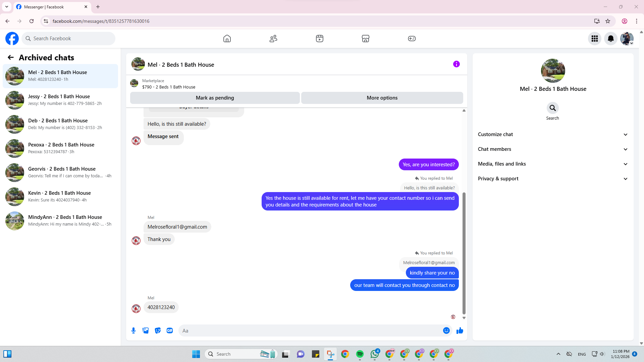This screenshot has height=362, width=644.
Task: Open Facebook Marketplace from top navigation
Action: point(366,39)
